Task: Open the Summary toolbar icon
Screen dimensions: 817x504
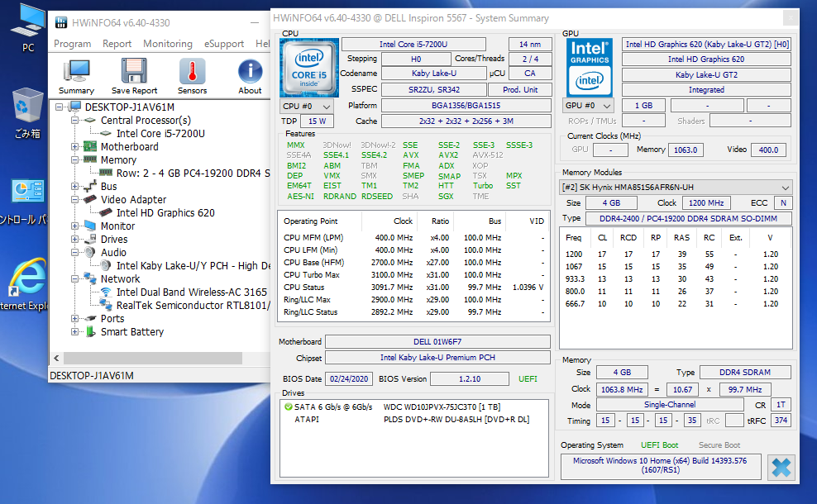Action: point(76,71)
